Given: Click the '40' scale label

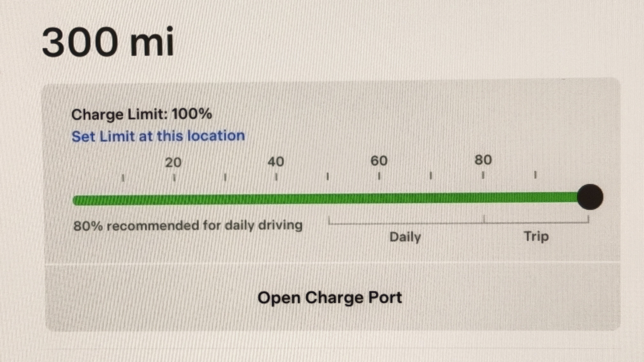Looking at the screenshot, I should coord(276,162).
